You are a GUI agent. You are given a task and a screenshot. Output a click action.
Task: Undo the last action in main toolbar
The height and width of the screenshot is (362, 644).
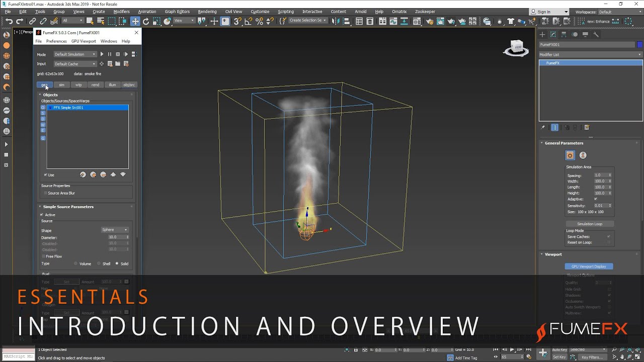(9, 21)
